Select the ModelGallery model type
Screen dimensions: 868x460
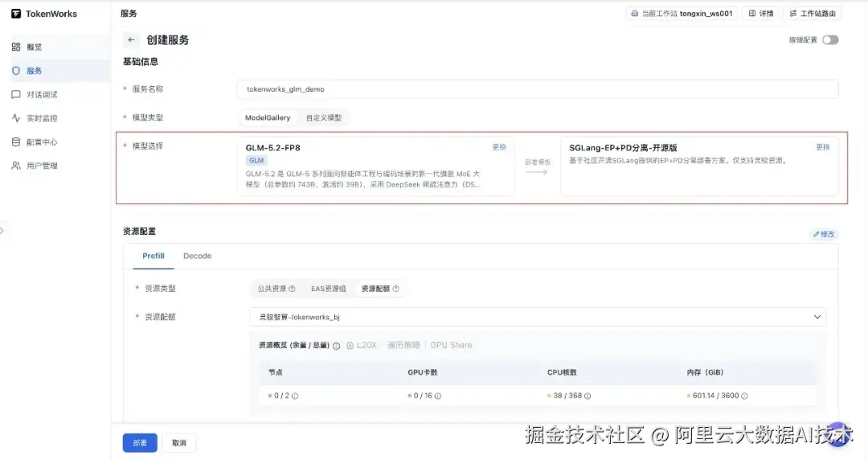(x=268, y=117)
